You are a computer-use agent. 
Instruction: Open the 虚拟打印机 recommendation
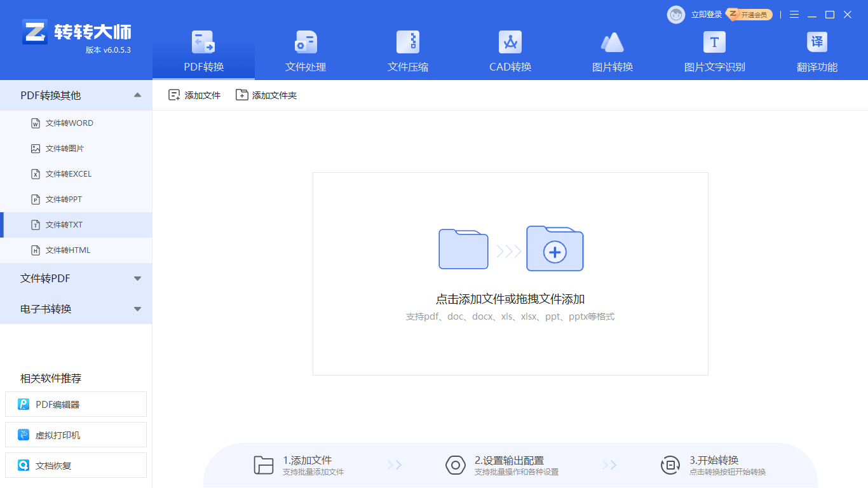click(x=76, y=435)
